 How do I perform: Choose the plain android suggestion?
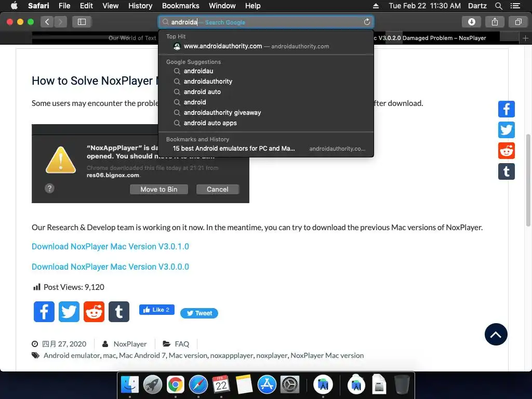(266, 102)
